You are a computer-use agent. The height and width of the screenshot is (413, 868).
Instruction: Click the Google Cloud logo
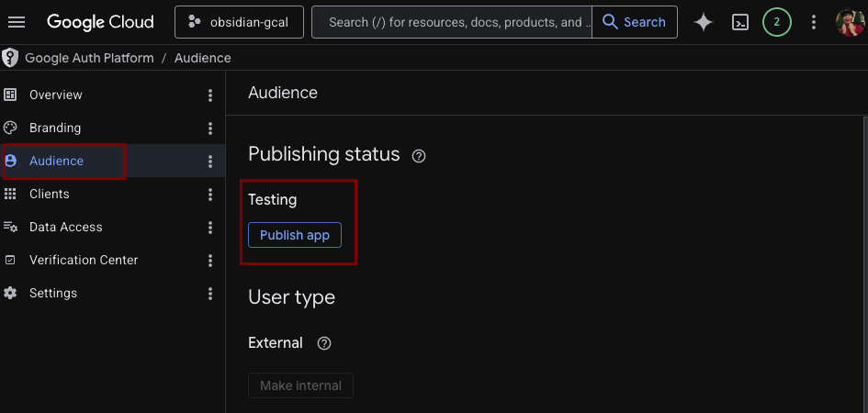100,22
